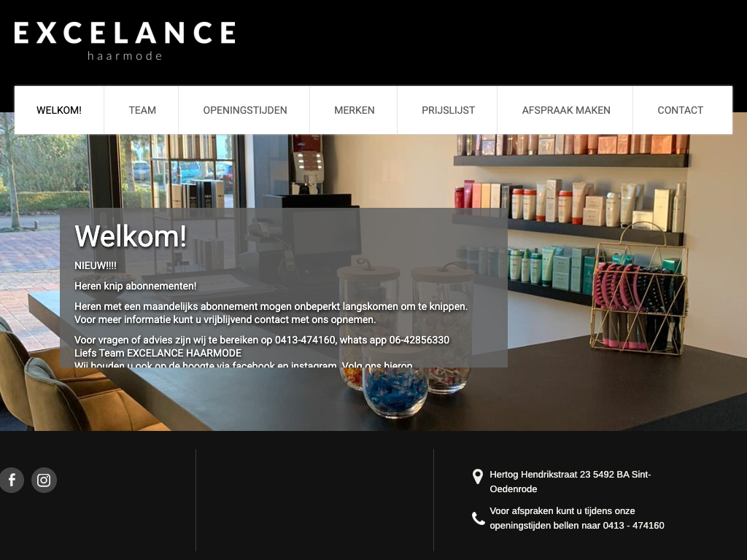Click the EXCELANCE haarmode logo
Viewport: 747px width, 560px height.
click(125, 41)
